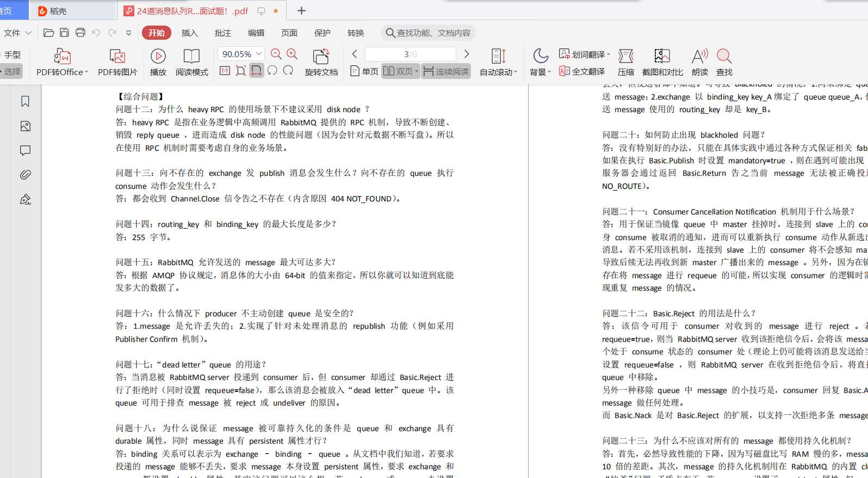868x478 pixels.
Task: Expand the 背景 background dropdown
Action: click(549, 72)
